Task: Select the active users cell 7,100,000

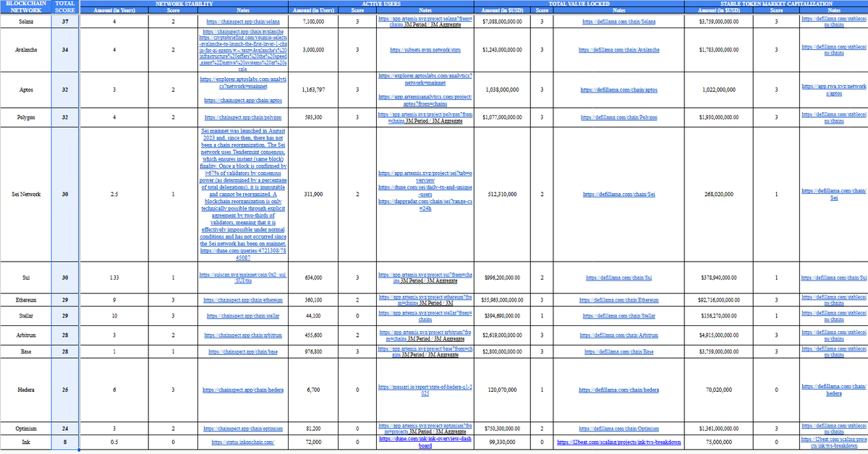Action: (313, 22)
